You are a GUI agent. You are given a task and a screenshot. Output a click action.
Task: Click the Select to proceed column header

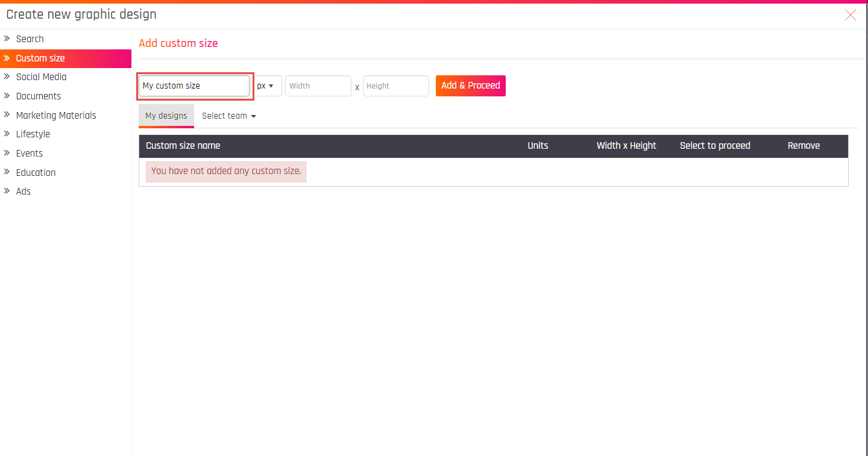(715, 146)
